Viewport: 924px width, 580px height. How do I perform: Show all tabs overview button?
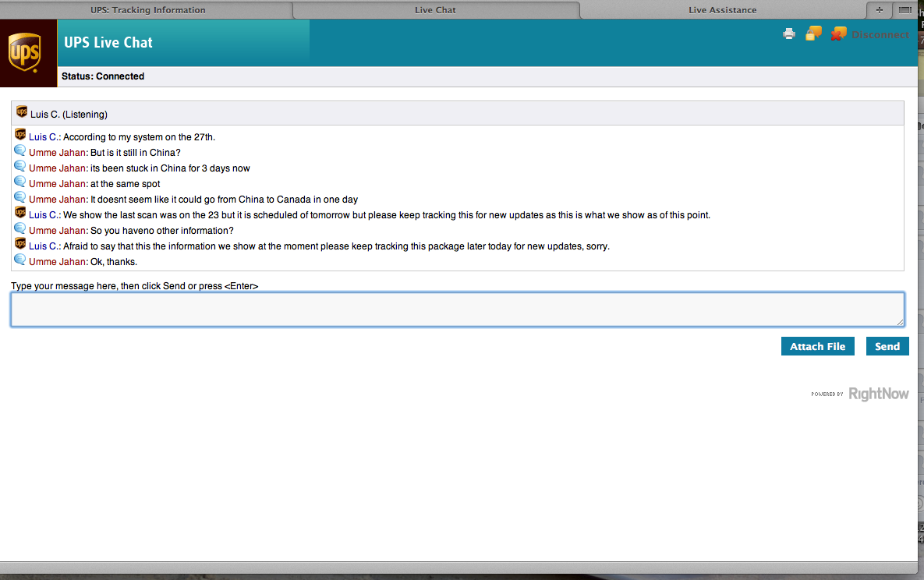pos(905,10)
